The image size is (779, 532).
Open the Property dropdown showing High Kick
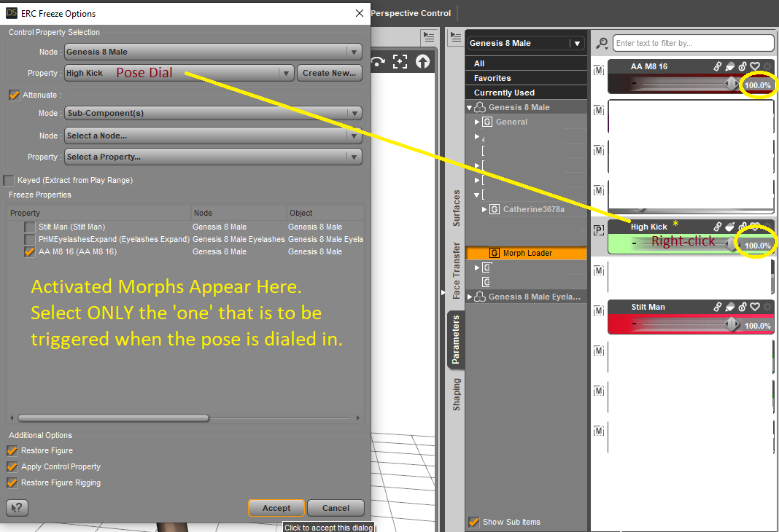coord(179,73)
